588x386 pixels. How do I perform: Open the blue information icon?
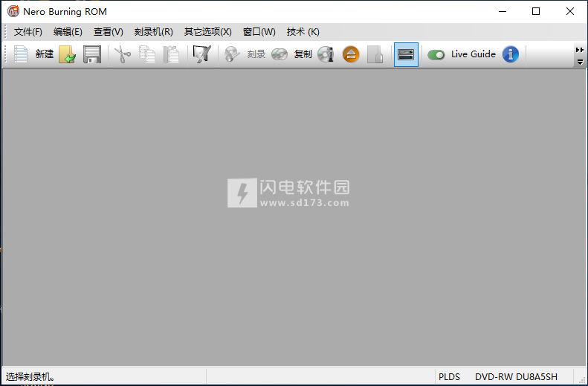(511, 54)
